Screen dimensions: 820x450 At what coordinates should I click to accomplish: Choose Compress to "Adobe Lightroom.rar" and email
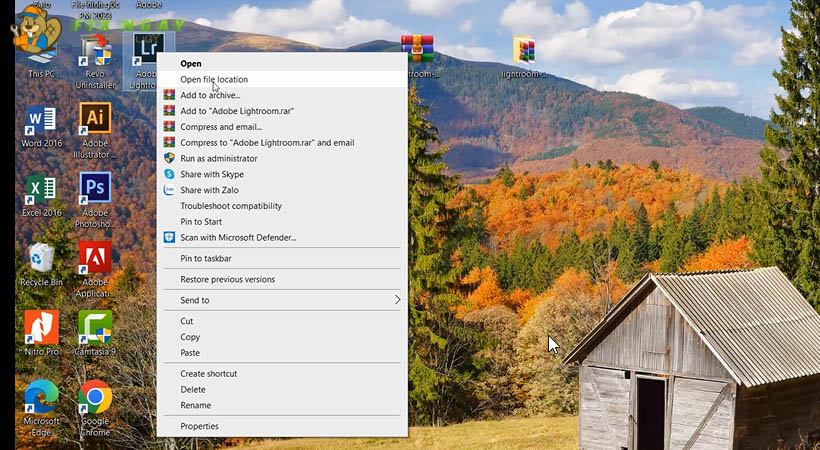pos(282,142)
